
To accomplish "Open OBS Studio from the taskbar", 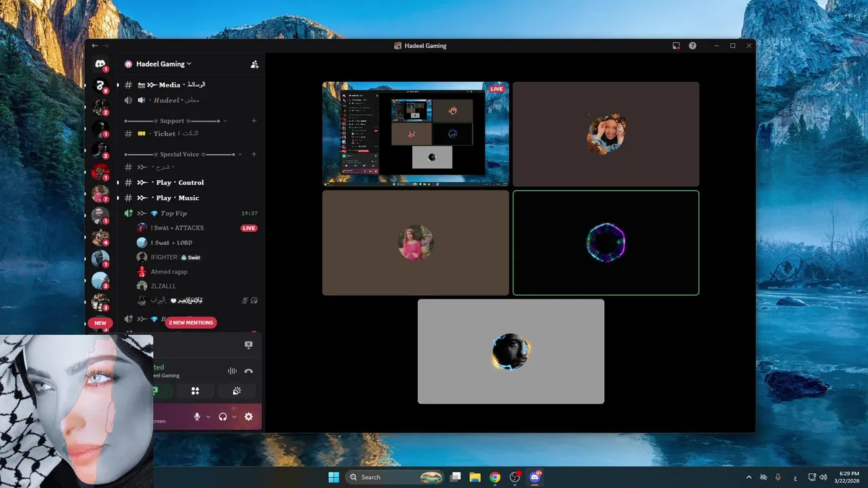I will pos(515,477).
